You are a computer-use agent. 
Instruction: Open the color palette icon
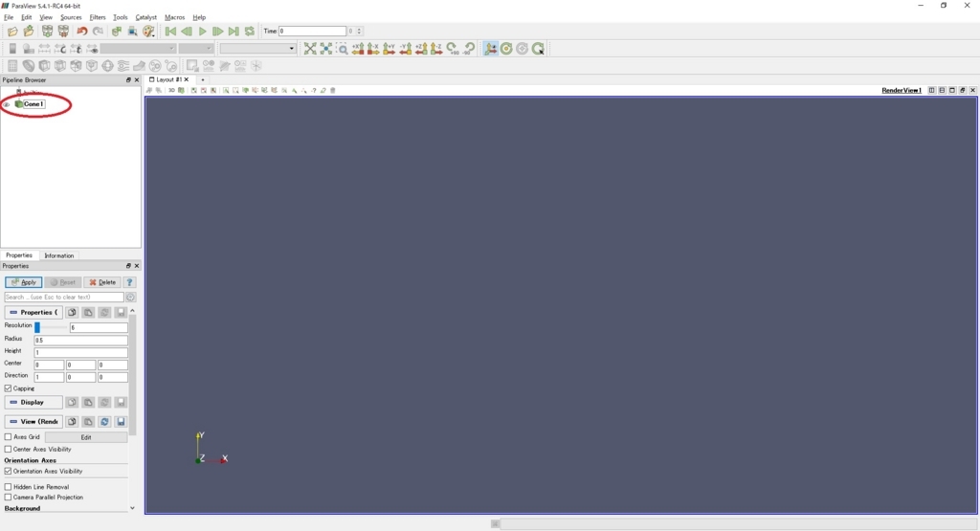148,32
